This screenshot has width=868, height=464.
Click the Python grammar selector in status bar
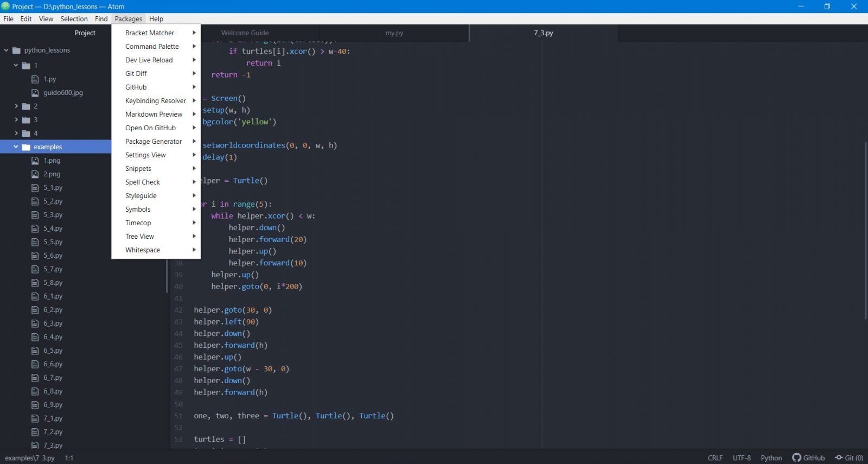[771, 458]
